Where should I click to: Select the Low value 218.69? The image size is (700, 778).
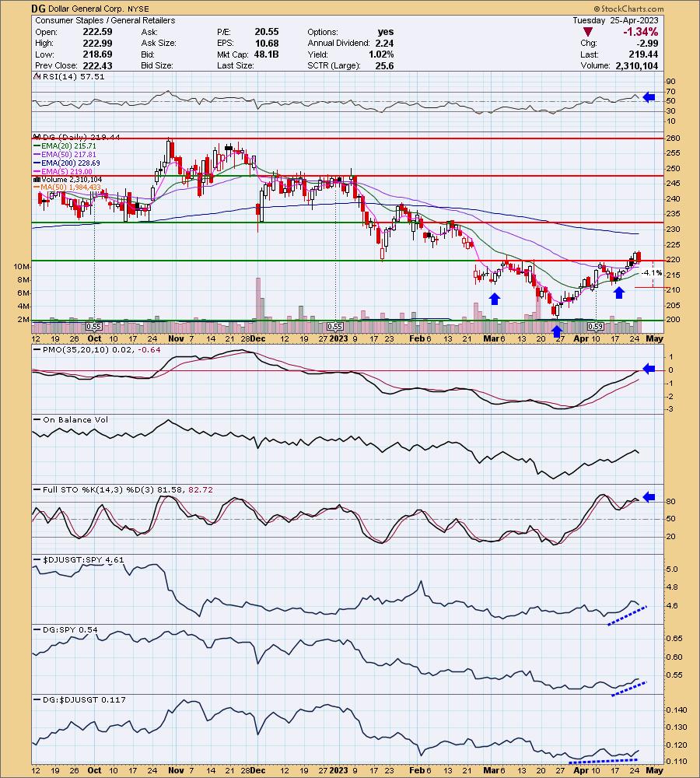click(97, 54)
